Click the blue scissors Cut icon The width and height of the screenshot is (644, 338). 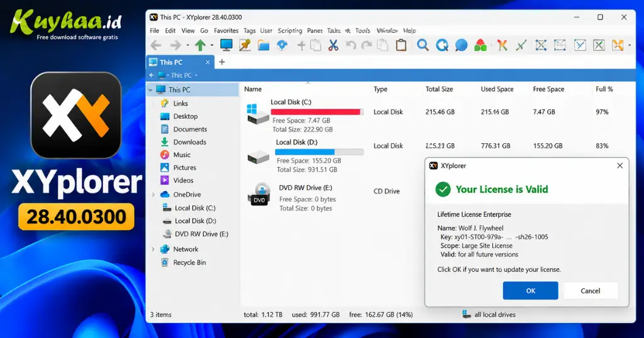click(x=333, y=45)
